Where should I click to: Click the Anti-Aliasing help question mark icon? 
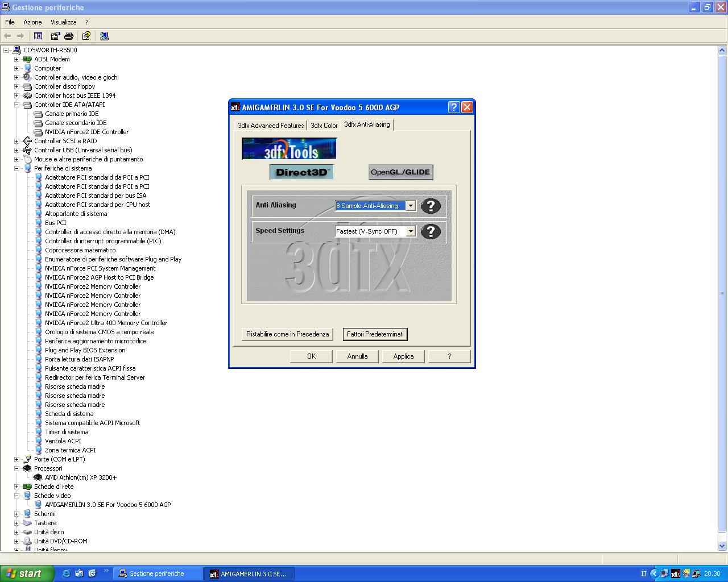pos(431,206)
